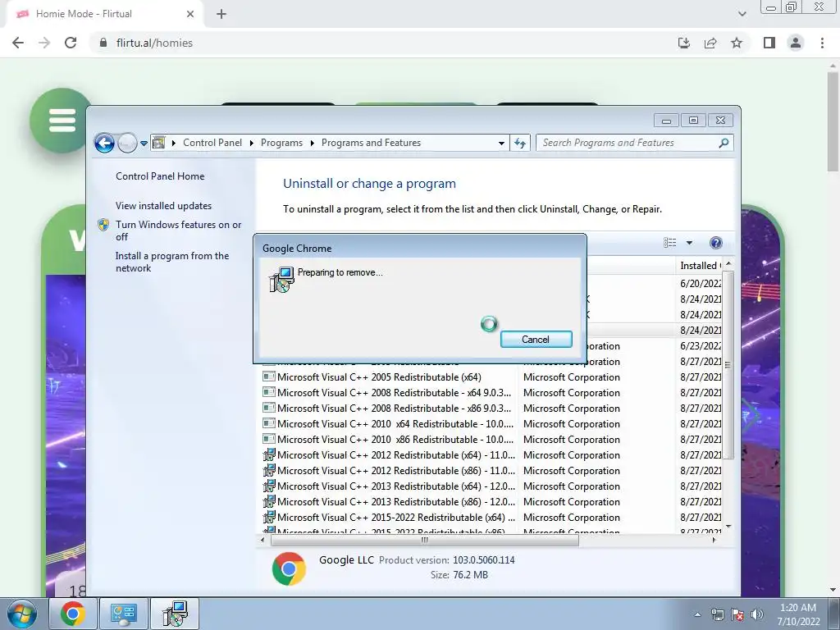
Task: Open the taskbar clock showing 1:20 AM
Action: 798,614
